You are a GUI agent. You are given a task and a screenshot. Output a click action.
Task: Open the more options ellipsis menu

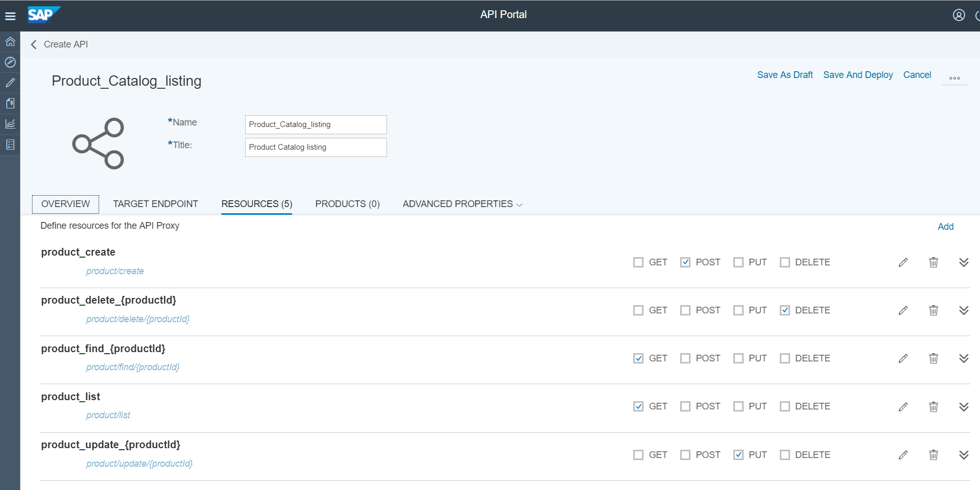click(x=954, y=78)
